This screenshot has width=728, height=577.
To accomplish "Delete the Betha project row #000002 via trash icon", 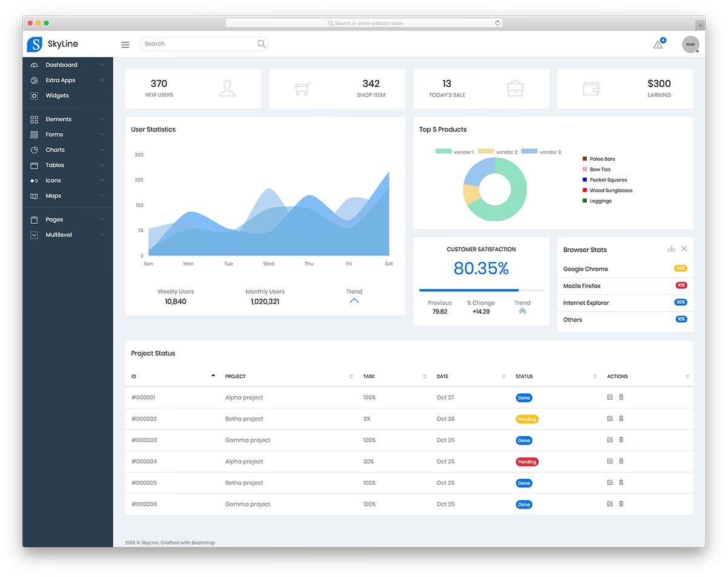I will coord(621,418).
